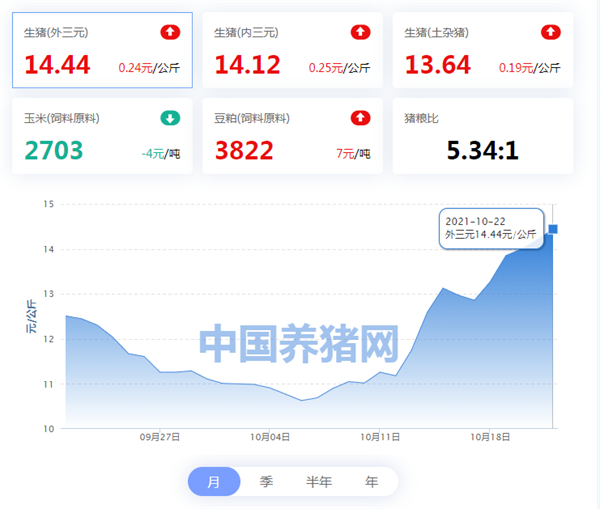Click the 10月18日 axis label

490,437
